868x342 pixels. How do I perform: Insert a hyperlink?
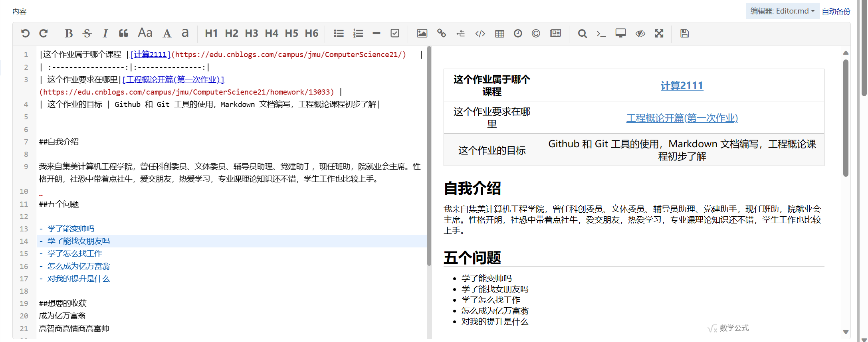(x=441, y=34)
